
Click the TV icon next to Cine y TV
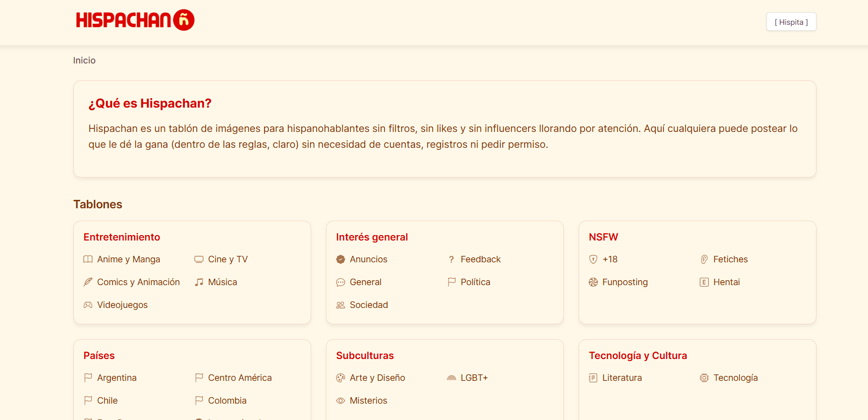coord(199,259)
